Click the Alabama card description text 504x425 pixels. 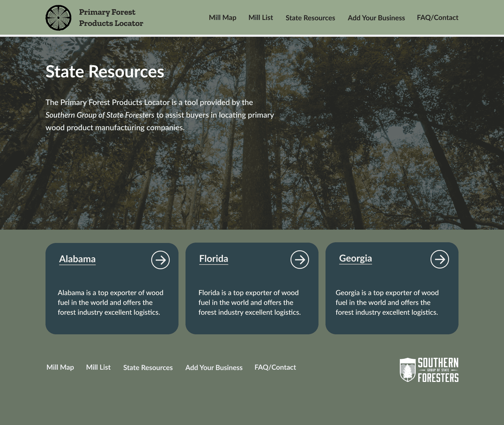(x=111, y=302)
